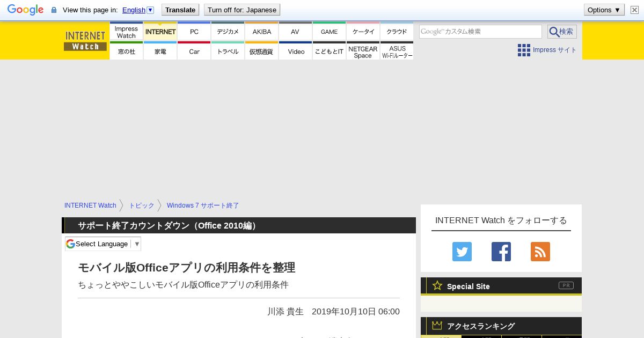This screenshot has height=338, width=644.
Task: Open the ケータイ tab
Action: (363, 32)
